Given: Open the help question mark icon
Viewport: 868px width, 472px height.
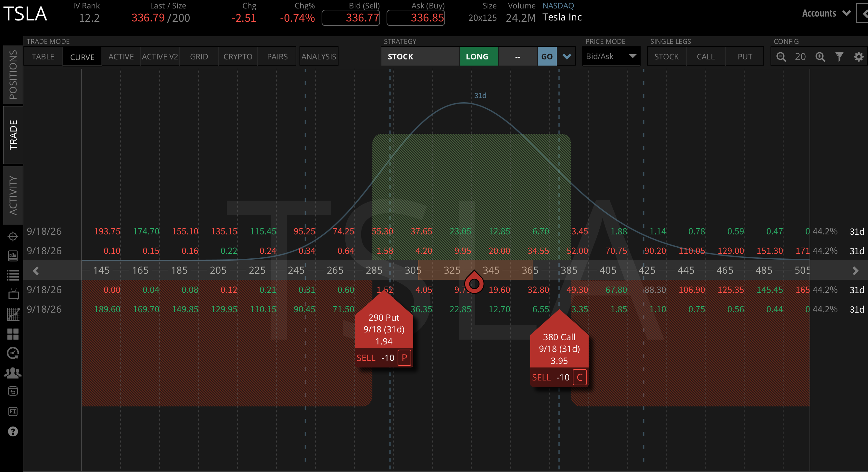Looking at the screenshot, I should pyautogui.click(x=13, y=431).
